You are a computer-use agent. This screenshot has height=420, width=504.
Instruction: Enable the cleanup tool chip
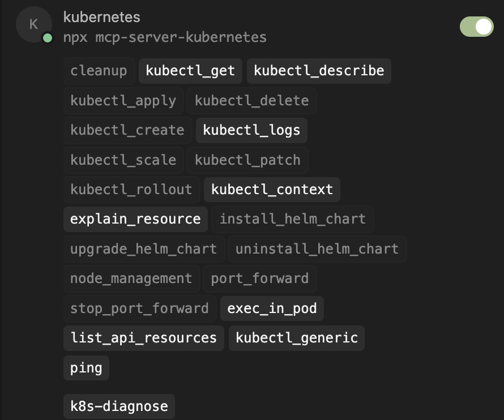pos(99,71)
